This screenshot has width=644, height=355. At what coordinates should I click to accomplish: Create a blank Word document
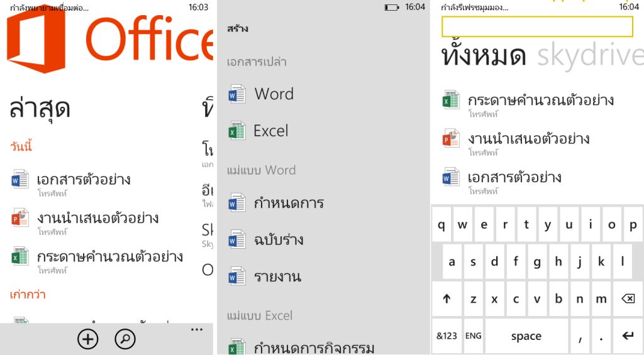point(261,94)
